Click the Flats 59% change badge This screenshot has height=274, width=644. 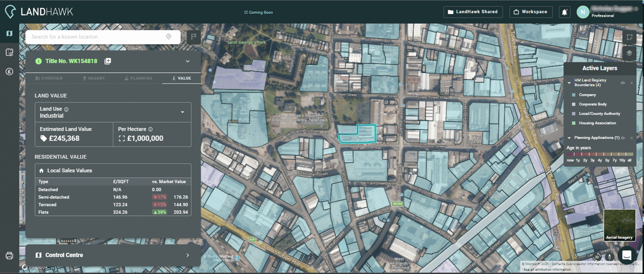coord(159,213)
